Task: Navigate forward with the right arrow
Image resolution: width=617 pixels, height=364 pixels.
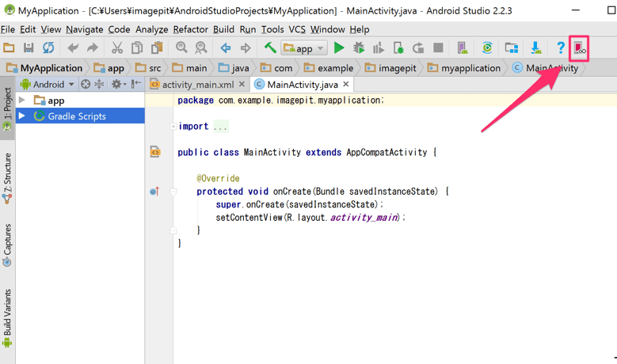Action: point(246,48)
